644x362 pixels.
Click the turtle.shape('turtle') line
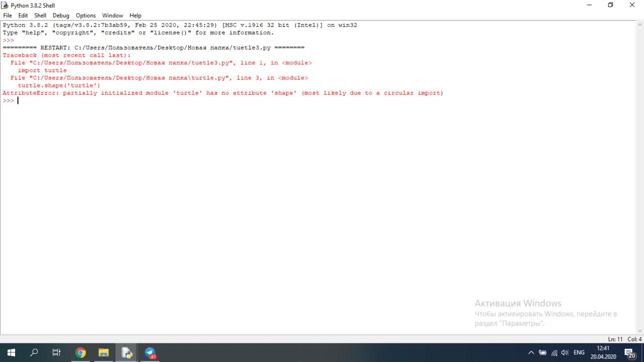(x=59, y=86)
